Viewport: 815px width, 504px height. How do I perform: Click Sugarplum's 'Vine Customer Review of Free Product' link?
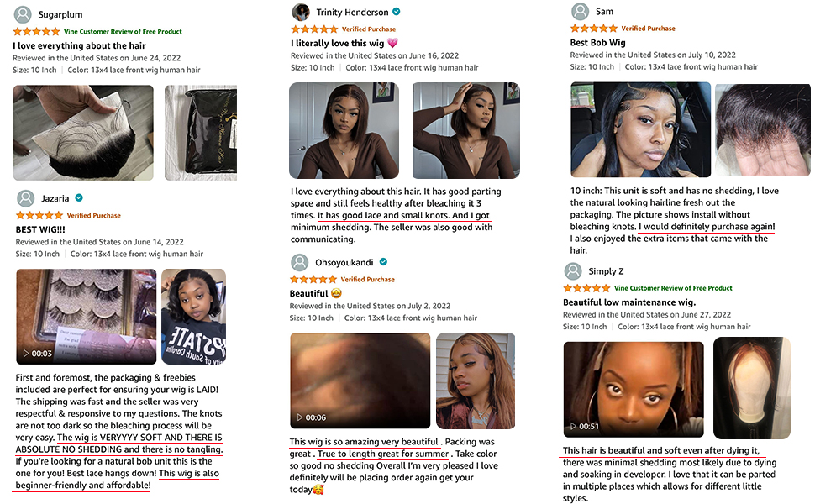[123, 31]
